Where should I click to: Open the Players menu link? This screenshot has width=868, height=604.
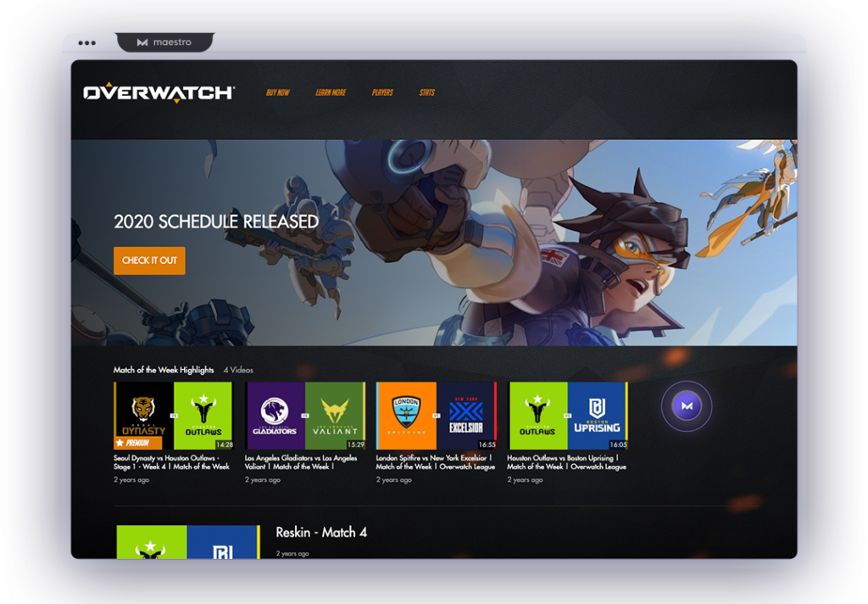click(x=382, y=92)
